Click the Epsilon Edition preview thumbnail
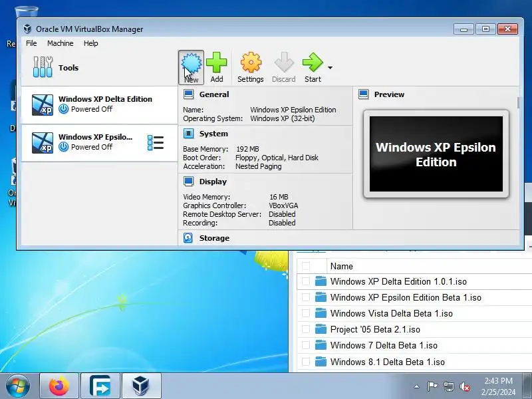The height and width of the screenshot is (399, 532). click(x=436, y=154)
